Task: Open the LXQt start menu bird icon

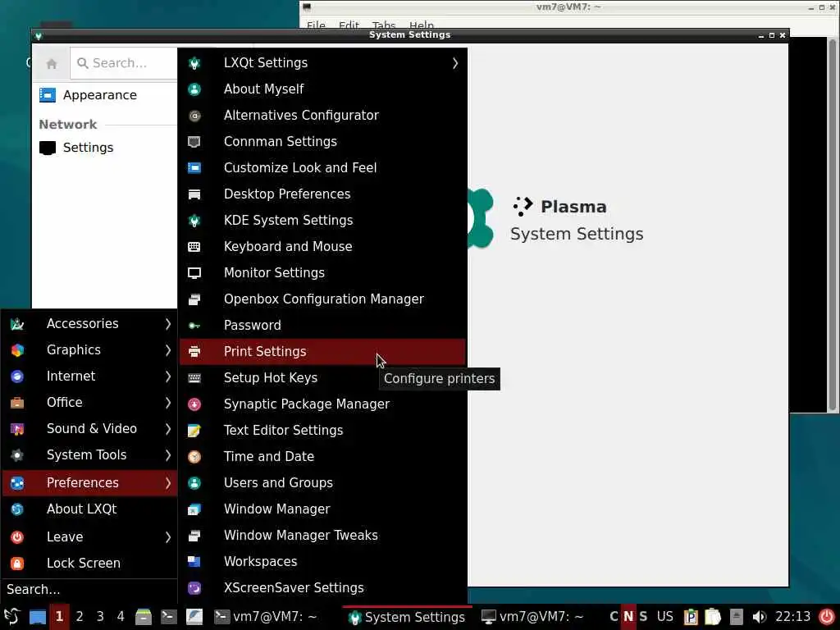Action: [x=11, y=617]
